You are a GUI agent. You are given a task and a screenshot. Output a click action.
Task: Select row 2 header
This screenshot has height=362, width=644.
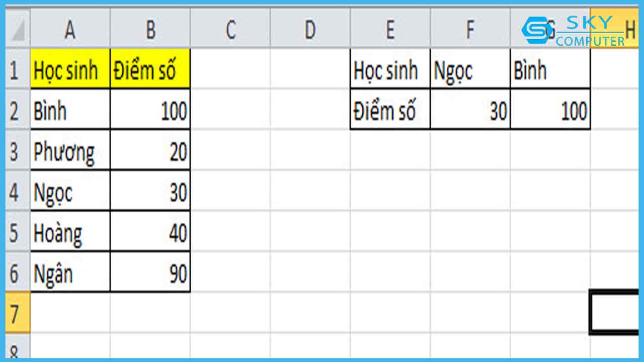click(x=18, y=109)
